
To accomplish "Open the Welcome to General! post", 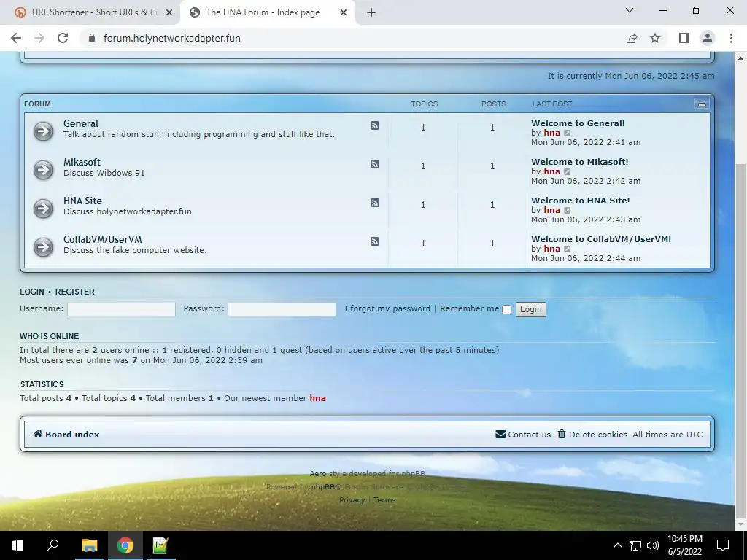I will pos(578,122).
